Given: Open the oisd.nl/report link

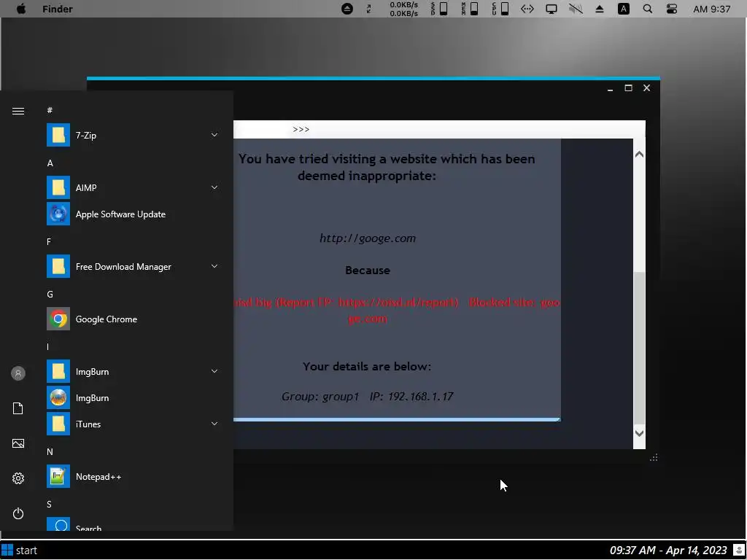Looking at the screenshot, I should (398, 302).
